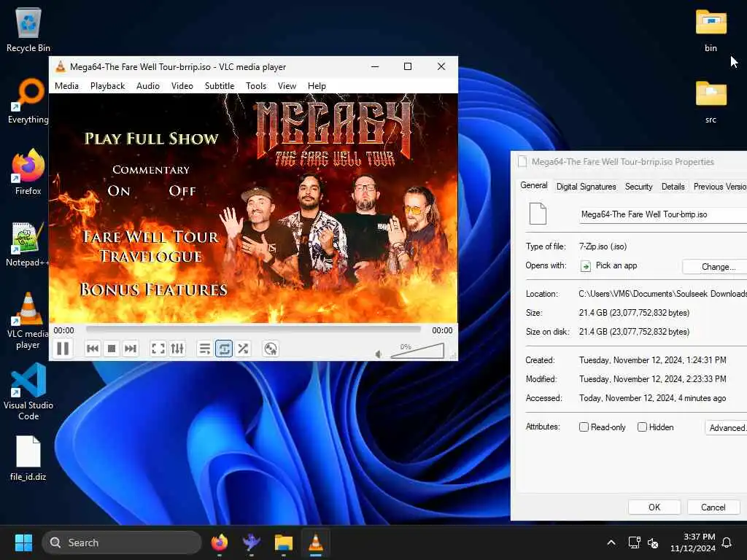Select the Firefox desktop shortcut
The image size is (747, 560).
28,172
